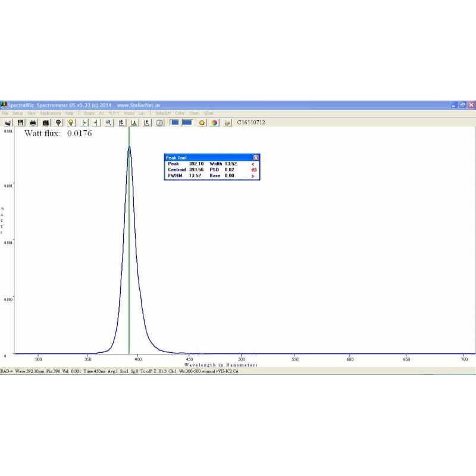The image size is (476, 476).
Task: Click the green cursor line on spectrum
Action: pos(129,268)
